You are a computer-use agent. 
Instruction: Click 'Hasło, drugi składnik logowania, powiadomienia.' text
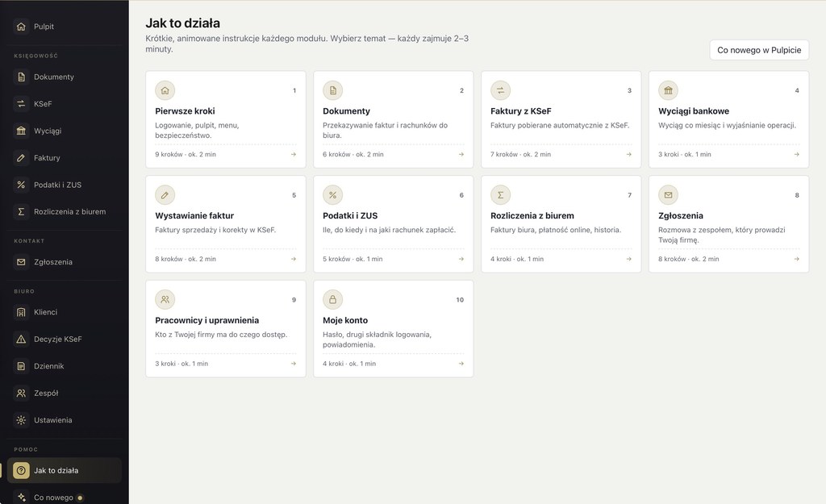click(378, 339)
